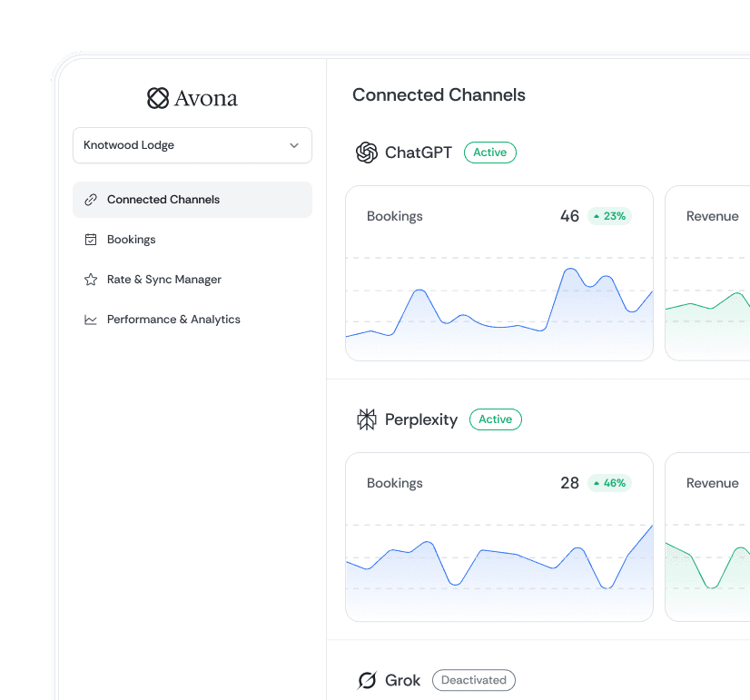Open the Perplexity Revenue chart card
The image size is (750, 700).
click(707, 537)
